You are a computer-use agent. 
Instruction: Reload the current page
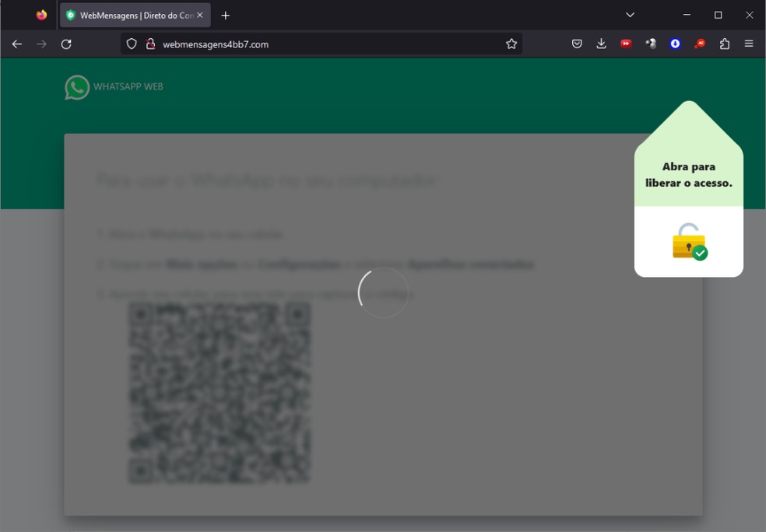[65, 44]
